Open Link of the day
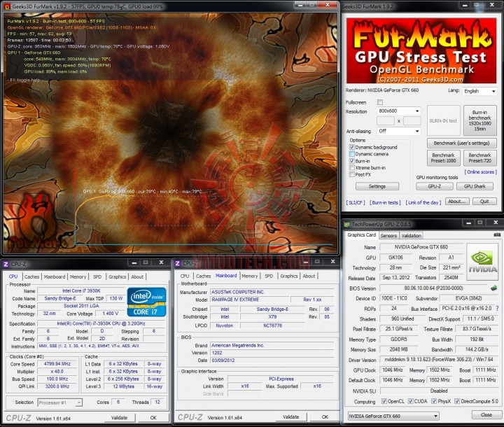 [423, 202]
